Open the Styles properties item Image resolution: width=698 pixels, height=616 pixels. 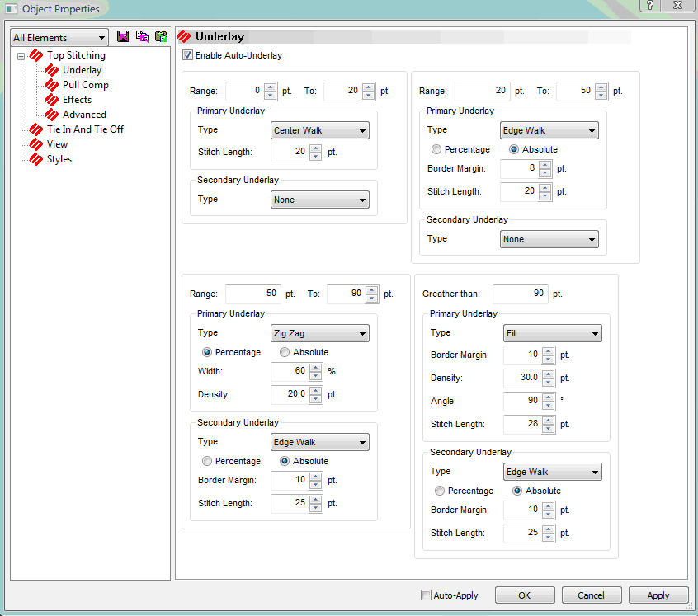coord(59,159)
